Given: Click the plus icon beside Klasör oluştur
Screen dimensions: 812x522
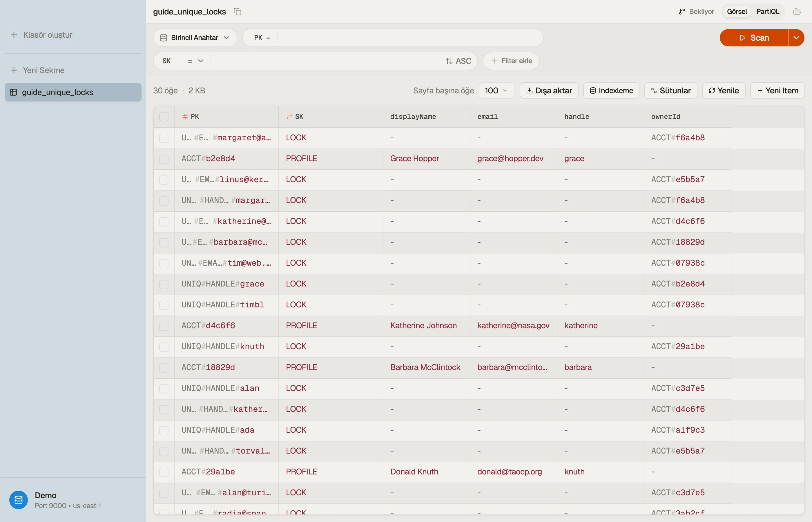Looking at the screenshot, I should pos(14,35).
